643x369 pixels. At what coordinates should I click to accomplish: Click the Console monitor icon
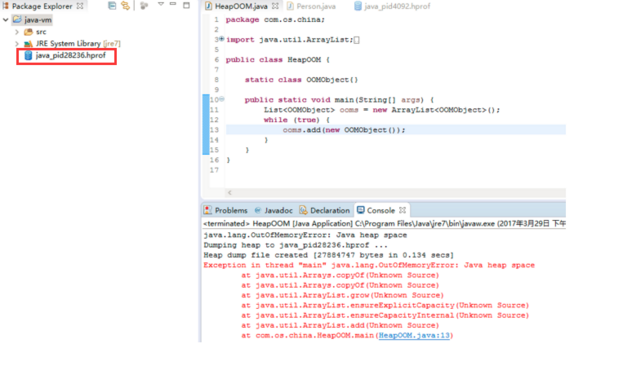[360, 210]
